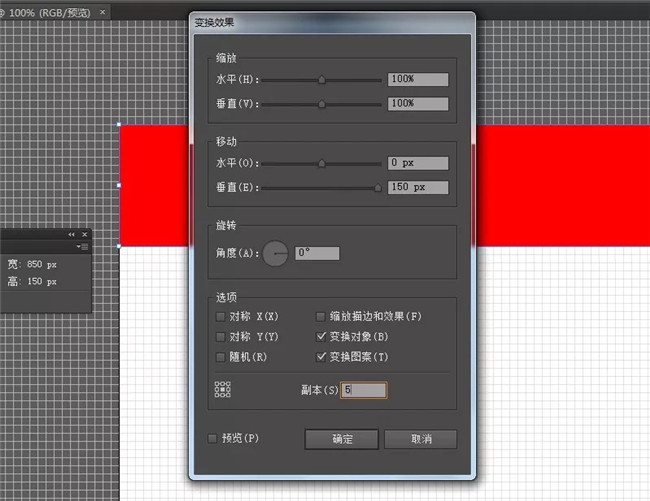Click the 副本(S) copies input field

click(363, 390)
